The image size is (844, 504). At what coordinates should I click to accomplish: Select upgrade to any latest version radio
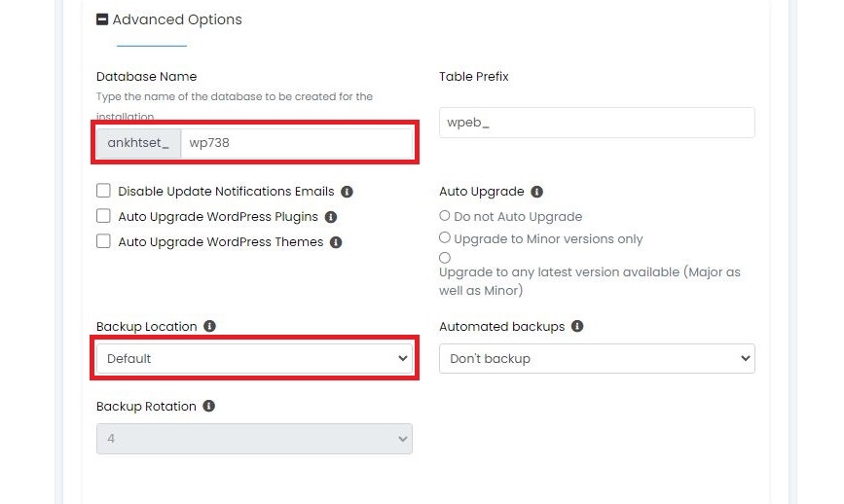pyautogui.click(x=445, y=258)
